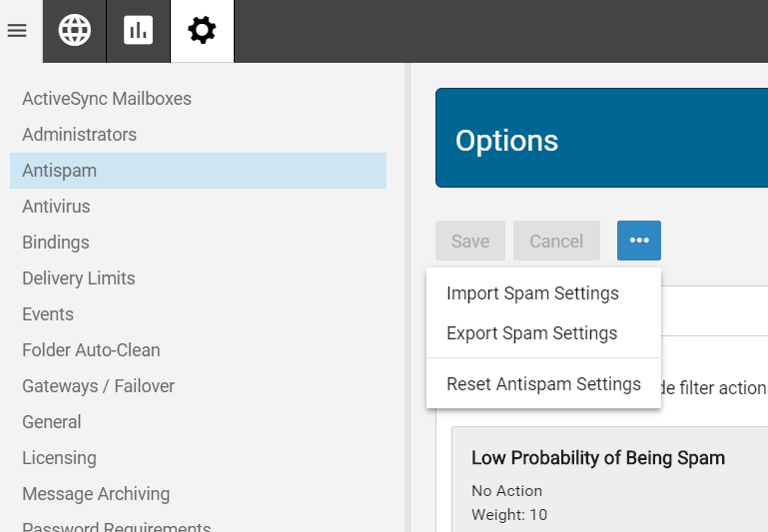Click the globe domain management icon

(74, 31)
